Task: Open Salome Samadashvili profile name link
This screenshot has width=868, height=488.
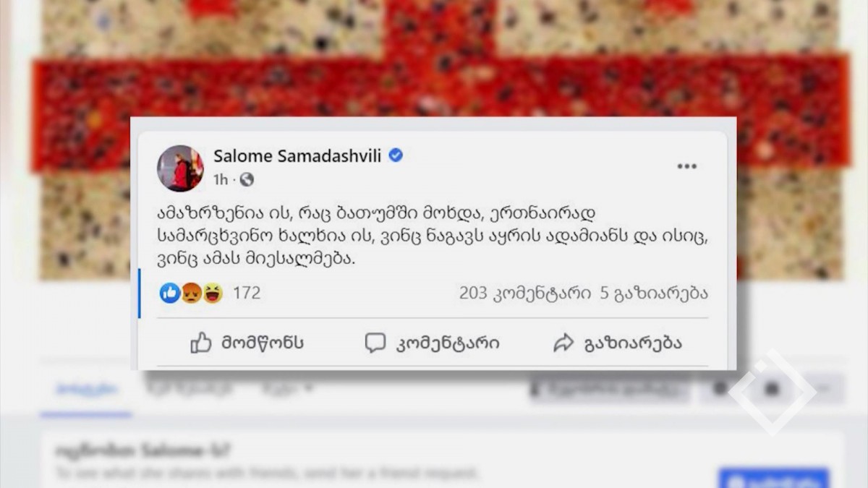Action: [x=298, y=155]
